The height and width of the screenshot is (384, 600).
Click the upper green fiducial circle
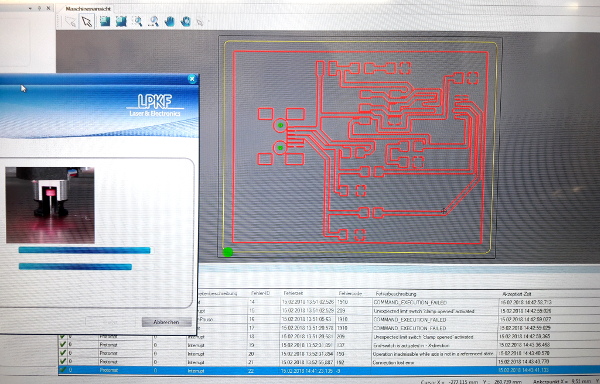coord(280,125)
